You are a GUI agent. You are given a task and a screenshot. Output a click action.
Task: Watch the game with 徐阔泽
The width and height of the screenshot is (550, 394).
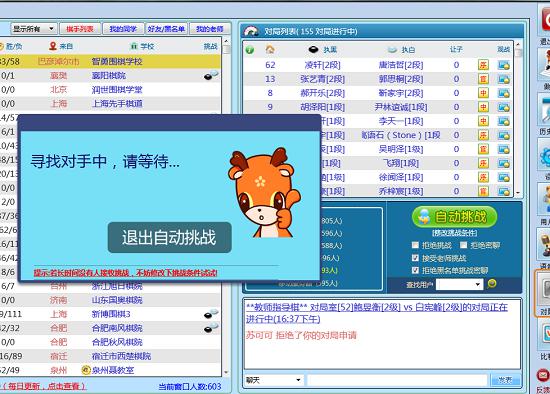point(503,178)
